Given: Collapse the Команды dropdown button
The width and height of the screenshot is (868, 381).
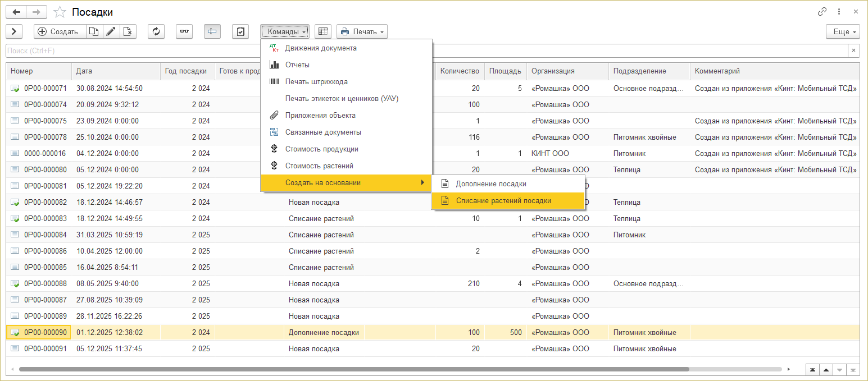Looking at the screenshot, I should [x=284, y=31].
